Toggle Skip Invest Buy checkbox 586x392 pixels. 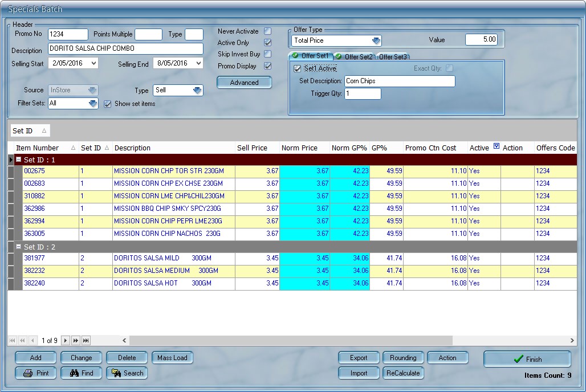click(x=267, y=54)
